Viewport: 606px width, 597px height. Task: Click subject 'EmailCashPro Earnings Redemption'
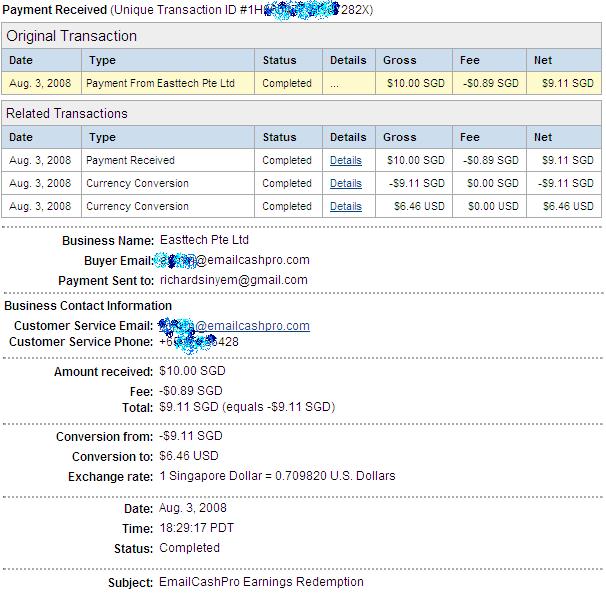tap(261, 582)
